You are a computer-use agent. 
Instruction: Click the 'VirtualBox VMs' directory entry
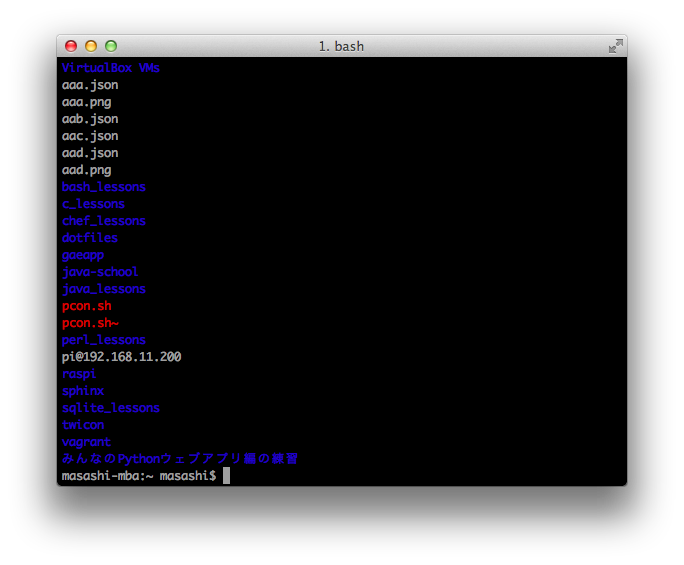click(x=111, y=68)
